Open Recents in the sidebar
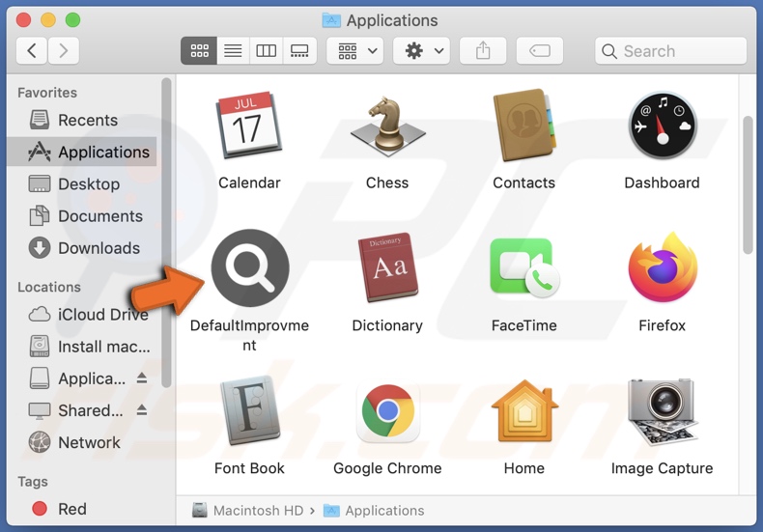The width and height of the screenshot is (763, 532). click(x=82, y=120)
